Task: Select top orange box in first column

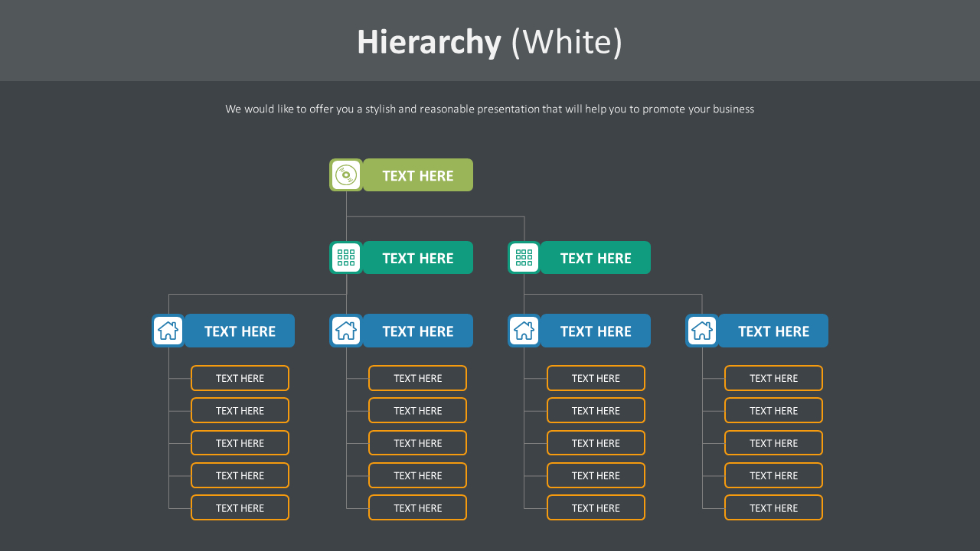Action: coord(240,378)
